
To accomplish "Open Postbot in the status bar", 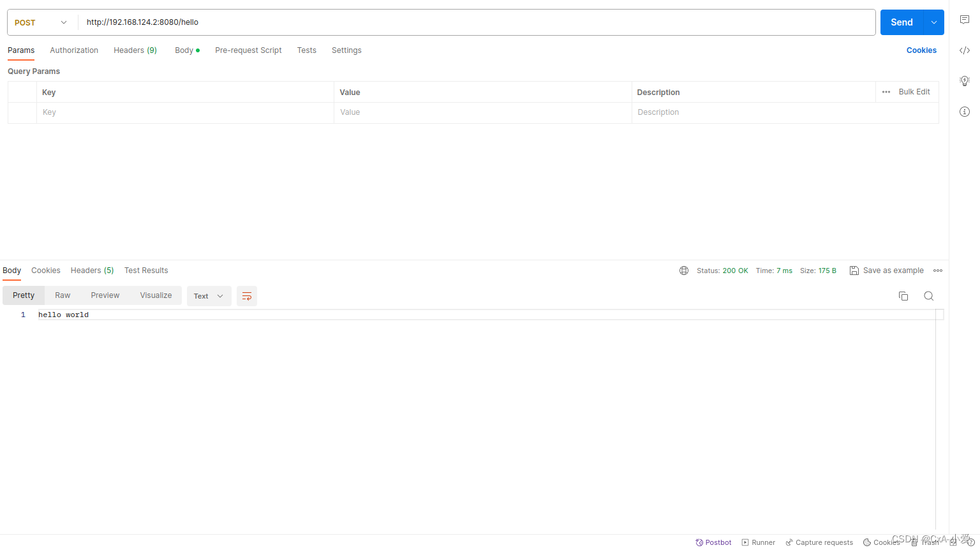I will tap(713, 542).
